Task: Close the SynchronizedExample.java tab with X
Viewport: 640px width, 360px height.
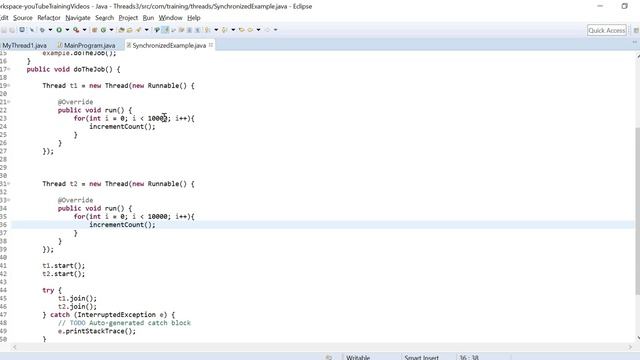Action: (211, 45)
